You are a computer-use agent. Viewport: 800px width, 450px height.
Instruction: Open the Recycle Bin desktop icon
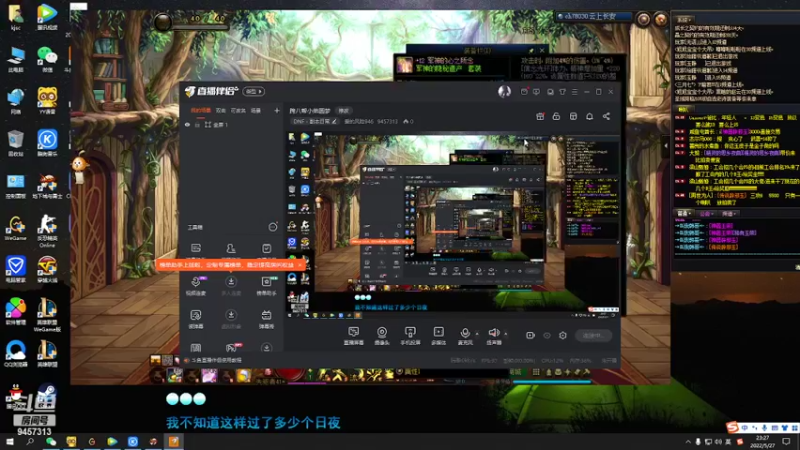[15, 143]
